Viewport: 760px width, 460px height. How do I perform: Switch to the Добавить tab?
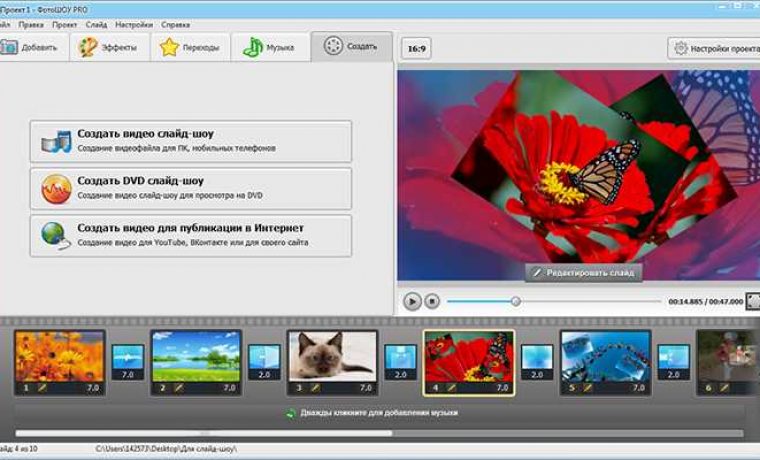pyautogui.click(x=32, y=48)
